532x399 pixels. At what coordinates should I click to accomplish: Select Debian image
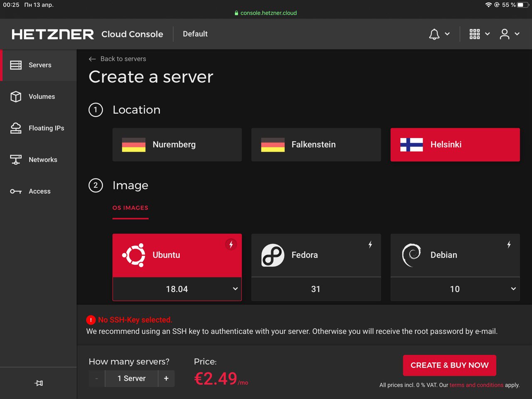(x=455, y=255)
